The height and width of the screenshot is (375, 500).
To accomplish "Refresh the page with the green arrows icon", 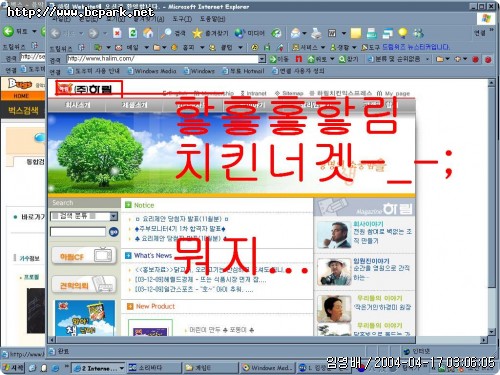I will pos(133,33).
